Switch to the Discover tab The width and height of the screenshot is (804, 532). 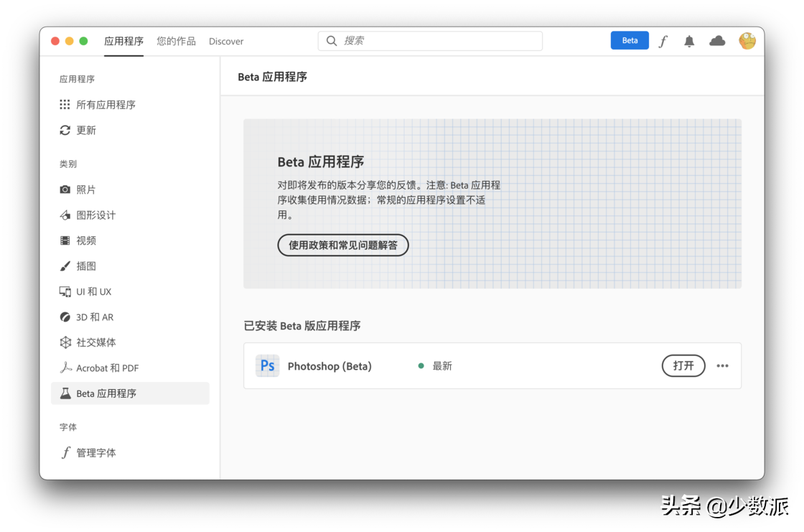click(226, 41)
